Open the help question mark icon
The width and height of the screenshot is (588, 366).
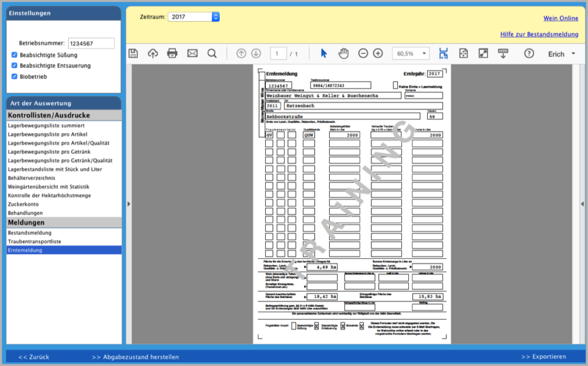pyautogui.click(x=529, y=53)
